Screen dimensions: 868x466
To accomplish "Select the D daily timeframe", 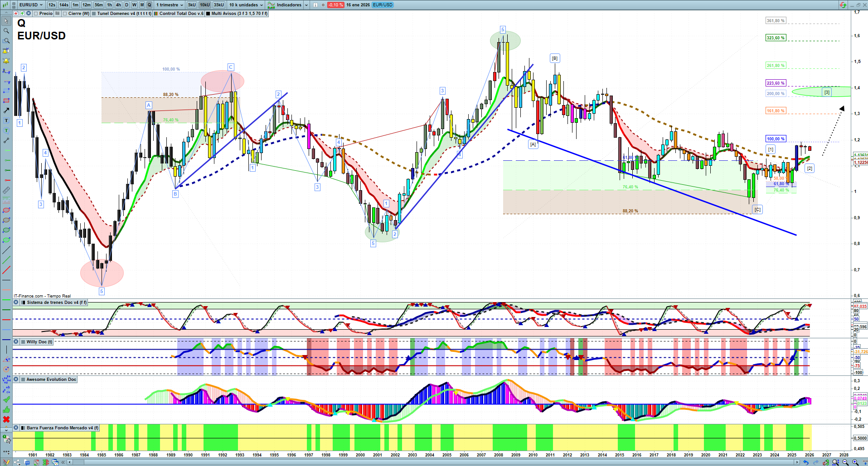I will point(126,5).
